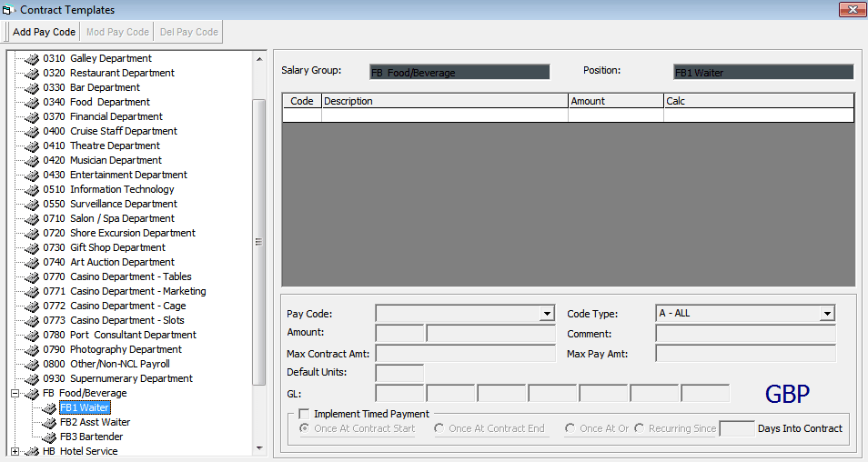
Task: Click the icon beside 0730 Gift Shop Department
Action: 32,248
